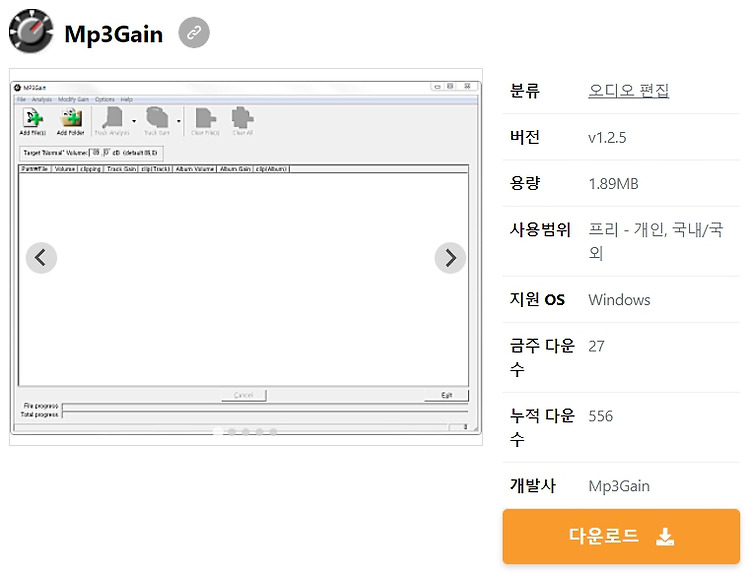Viewport: 750px width, 574px height.
Task: Show next screenshot with right arrow
Action: pyautogui.click(x=450, y=258)
